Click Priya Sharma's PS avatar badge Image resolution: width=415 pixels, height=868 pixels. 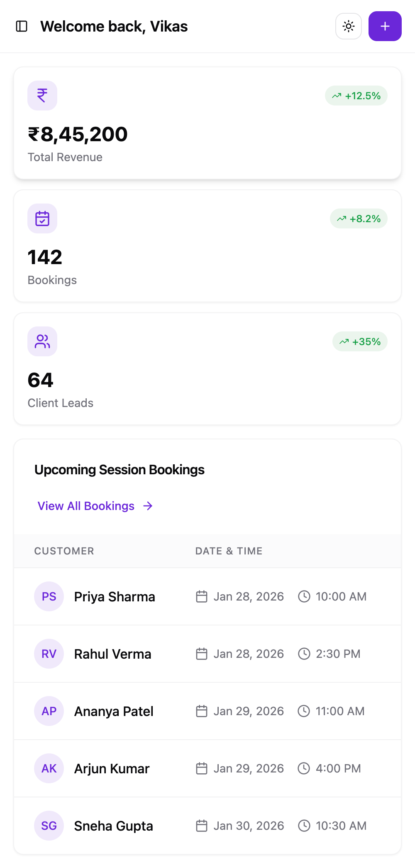[x=49, y=596]
